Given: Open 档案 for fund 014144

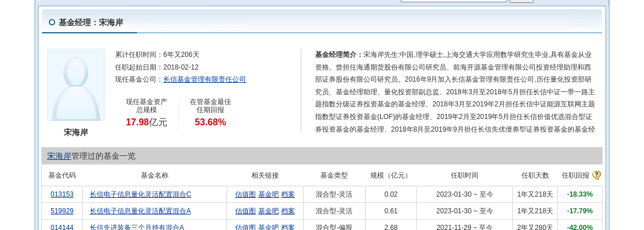Looking at the screenshot, I should (x=288, y=227).
